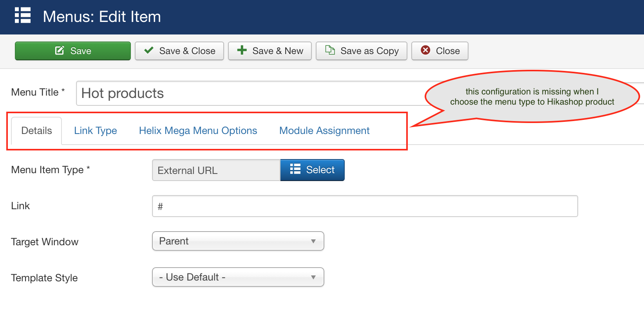Go to the Module Assignment tab
The height and width of the screenshot is (315, 644).
(324, 131)
